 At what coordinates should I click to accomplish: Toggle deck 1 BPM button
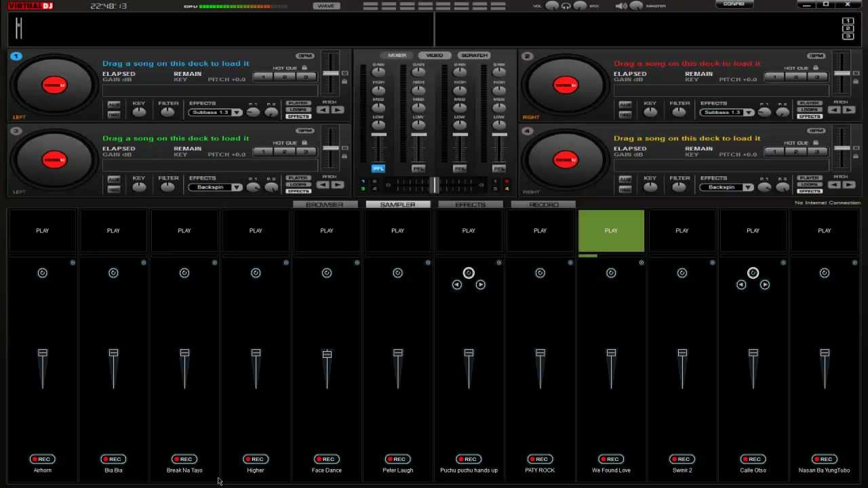pyautogui.click(x=305, y=56)
